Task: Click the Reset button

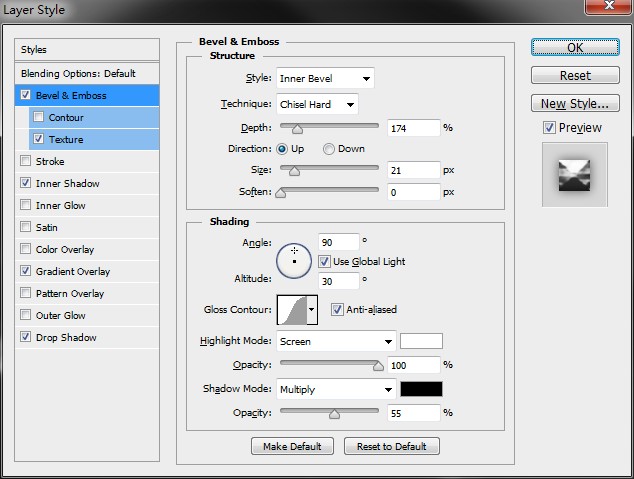Action: click(575, 75)
